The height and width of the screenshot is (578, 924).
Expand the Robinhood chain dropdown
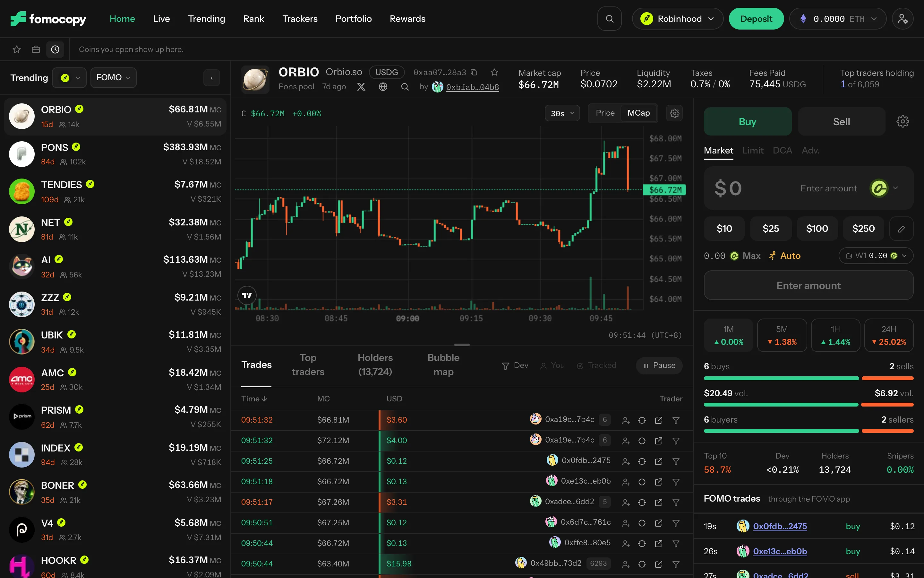[677, 19]
